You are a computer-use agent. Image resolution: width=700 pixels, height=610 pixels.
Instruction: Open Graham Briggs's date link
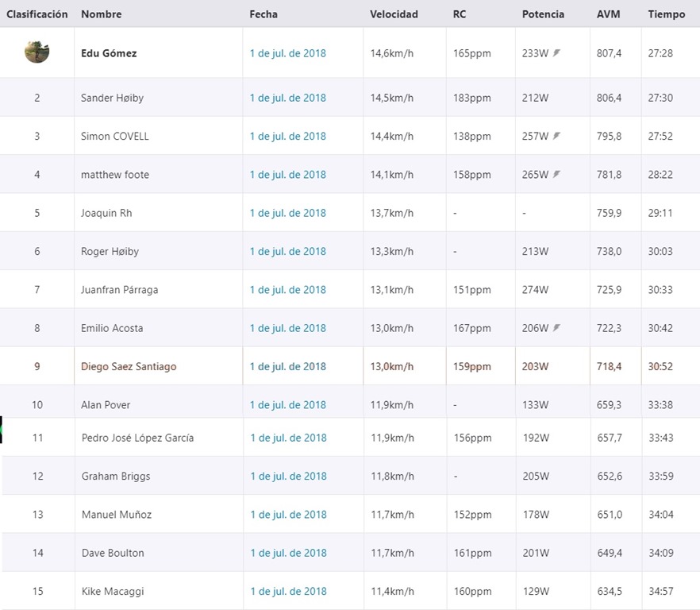pyautogui.click(x=288, y=477)
